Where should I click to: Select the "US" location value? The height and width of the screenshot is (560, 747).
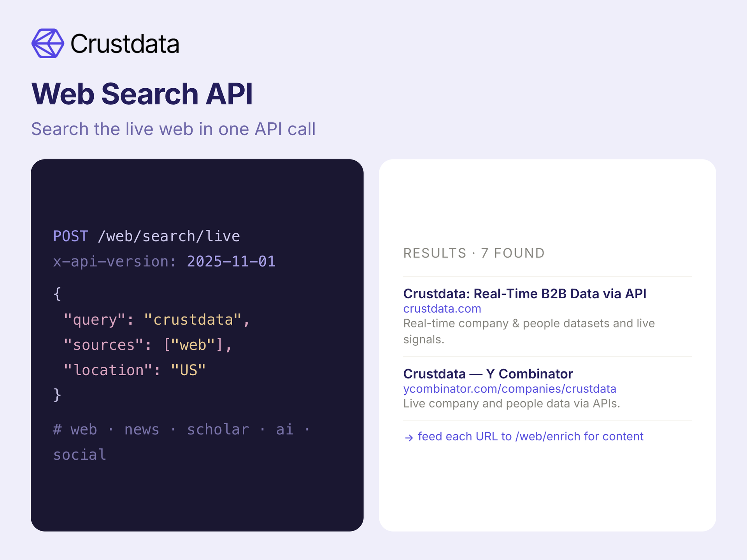tap(188, 370)
